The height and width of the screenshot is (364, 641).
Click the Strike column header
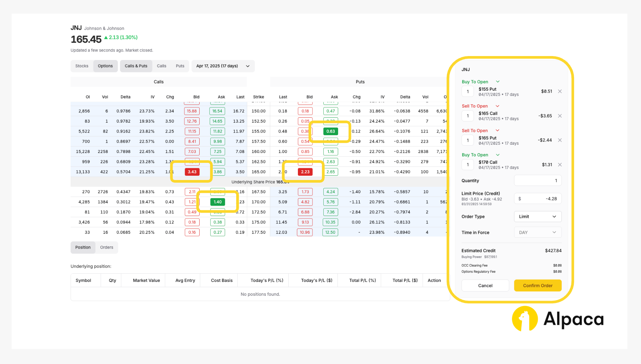pos(258,97)
